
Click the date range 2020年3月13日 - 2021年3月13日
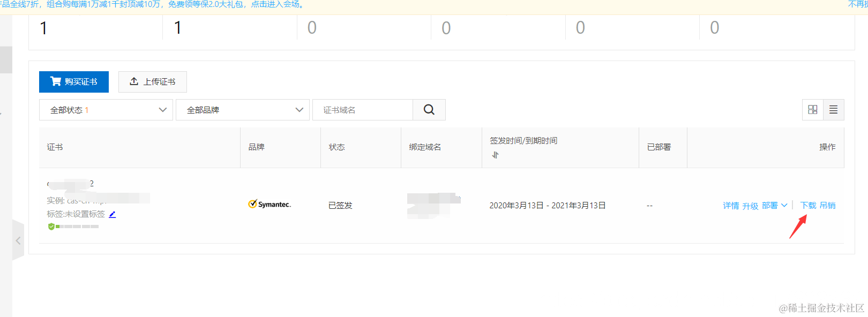(548, 206)
